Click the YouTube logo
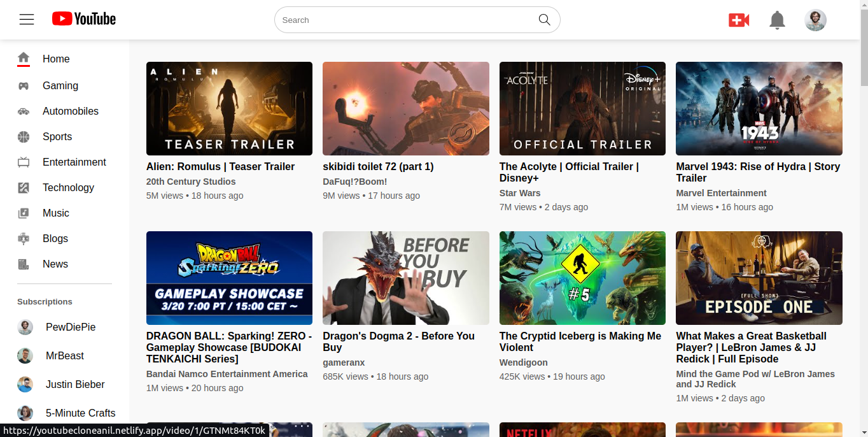 click(x=84, y=19)
